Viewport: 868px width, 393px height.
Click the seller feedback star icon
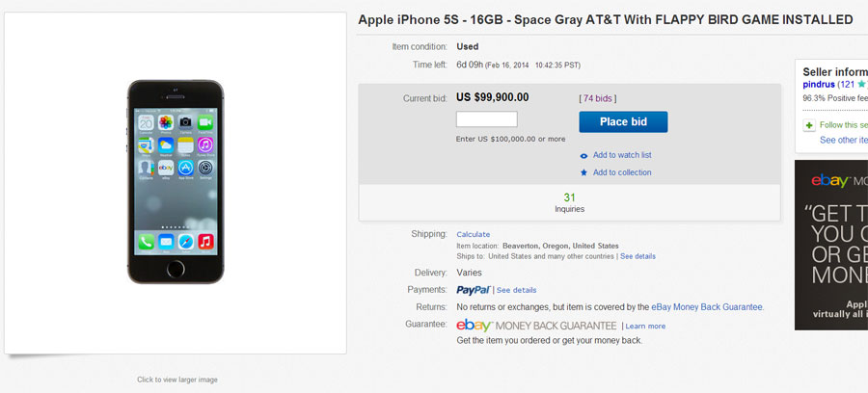tap(861, 85)
